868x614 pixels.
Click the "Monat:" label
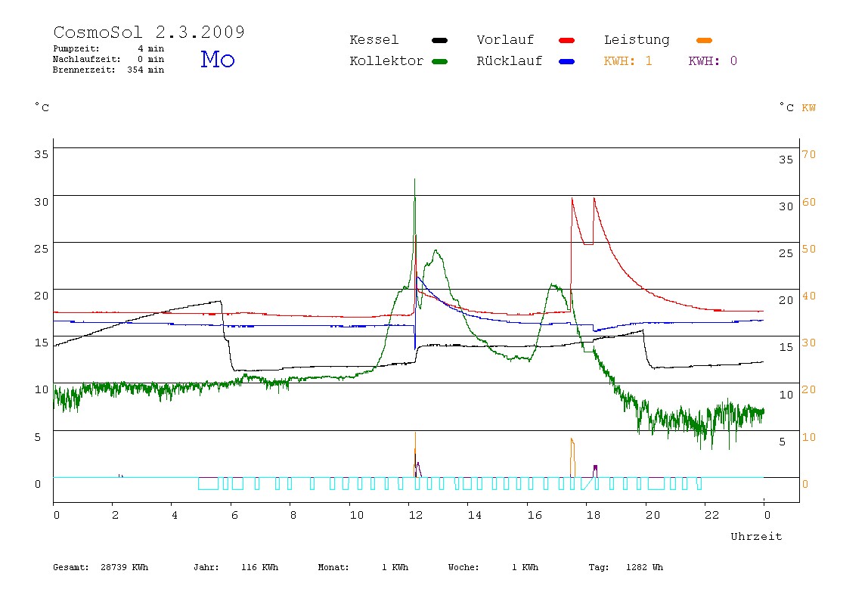point(333,567)
